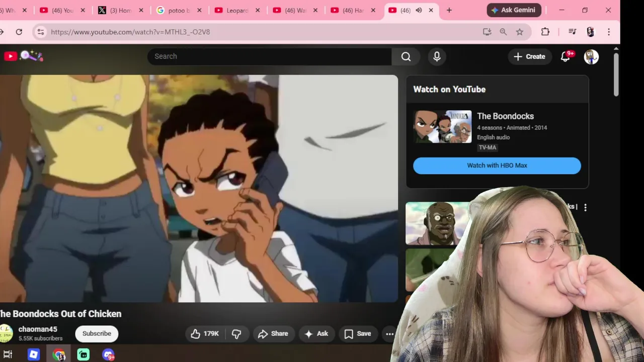Click the YouTube search field
644x362 pixels.
point(269,56)
